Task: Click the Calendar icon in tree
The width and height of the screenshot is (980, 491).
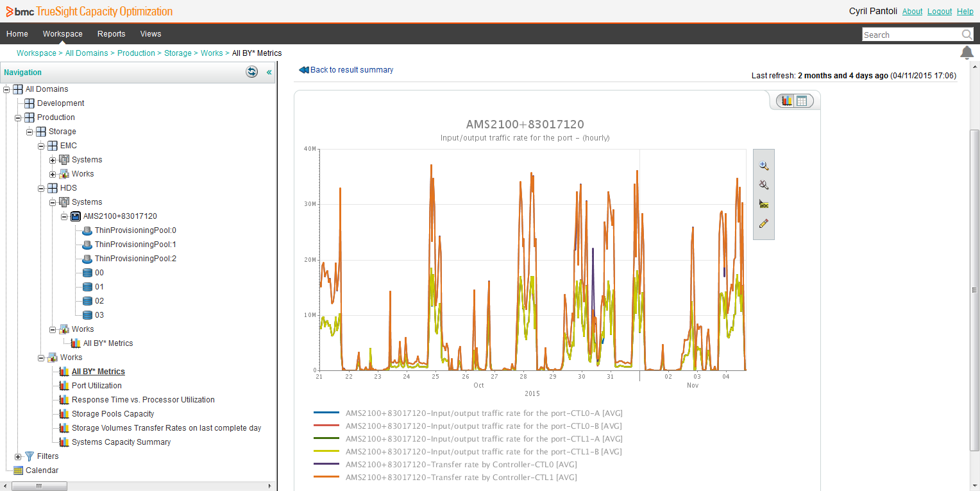Action: (x=18, y=470)
